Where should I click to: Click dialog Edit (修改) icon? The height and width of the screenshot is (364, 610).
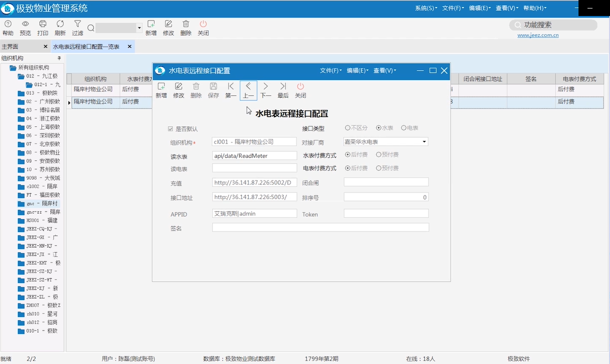coord(178,86)
